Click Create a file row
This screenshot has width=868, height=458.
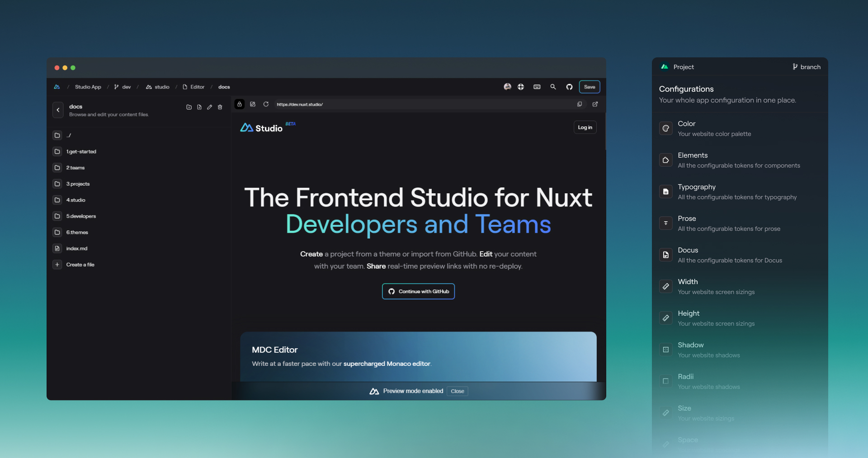pyautogui.click(x=139, y=265)
